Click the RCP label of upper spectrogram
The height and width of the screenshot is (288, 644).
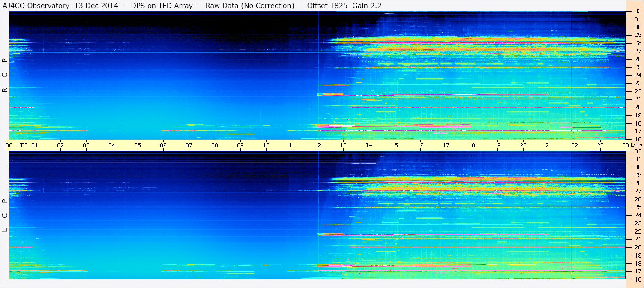click(5, 75)
